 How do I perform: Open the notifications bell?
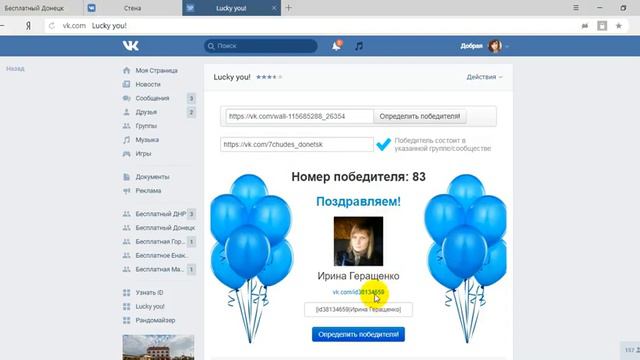(336, 46)
